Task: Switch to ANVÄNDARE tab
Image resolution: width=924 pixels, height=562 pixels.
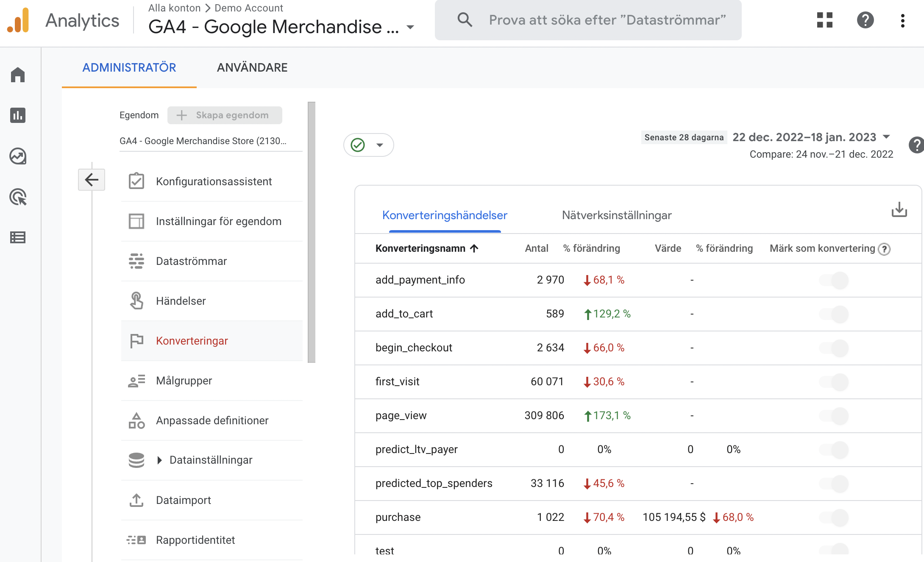Action: click(x=252, y=68)
